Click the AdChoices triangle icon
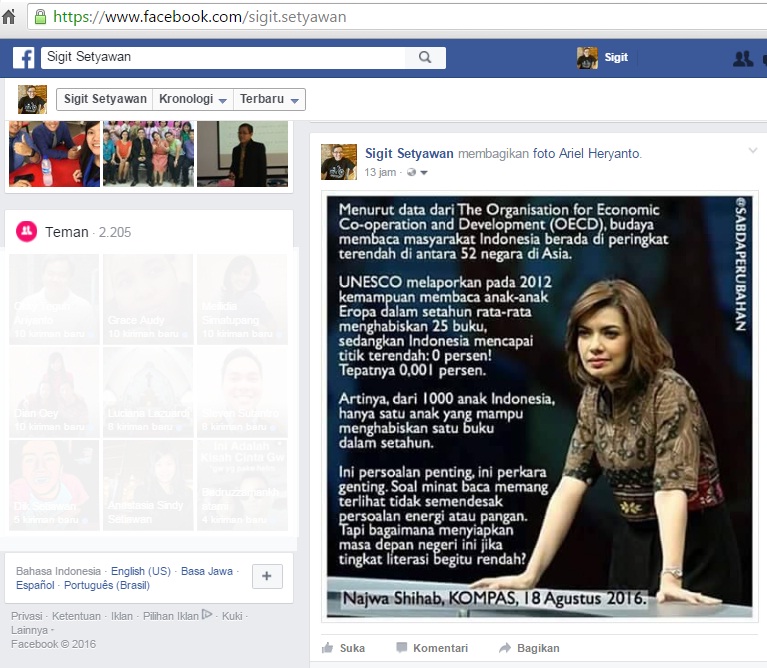The height and width of the screenshot is (668, 767). point(207,614)
